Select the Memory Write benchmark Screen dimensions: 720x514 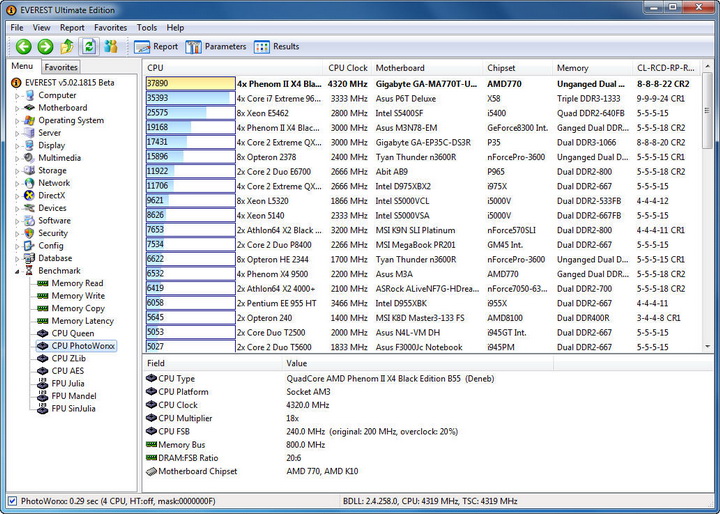coord(78,296)
